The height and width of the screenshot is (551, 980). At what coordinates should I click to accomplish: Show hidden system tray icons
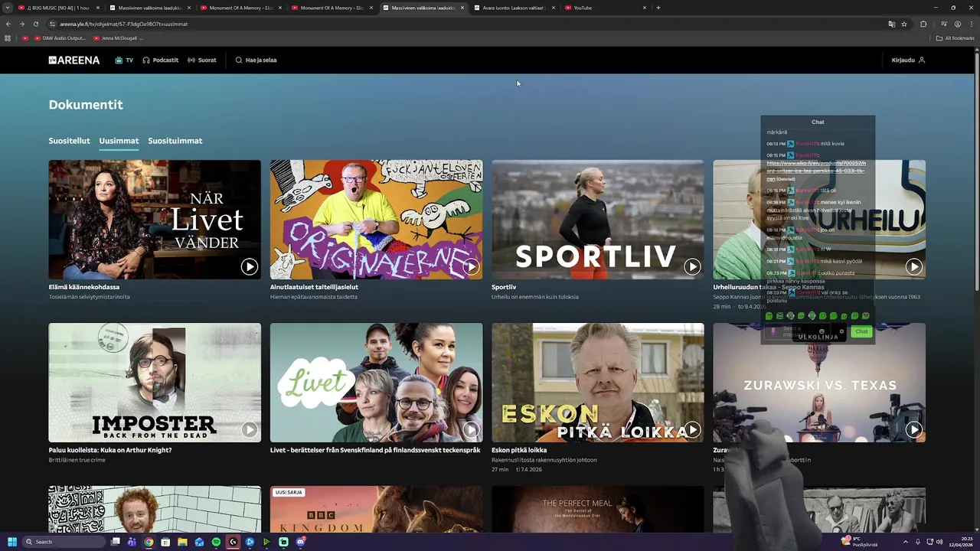click(906, 542)
